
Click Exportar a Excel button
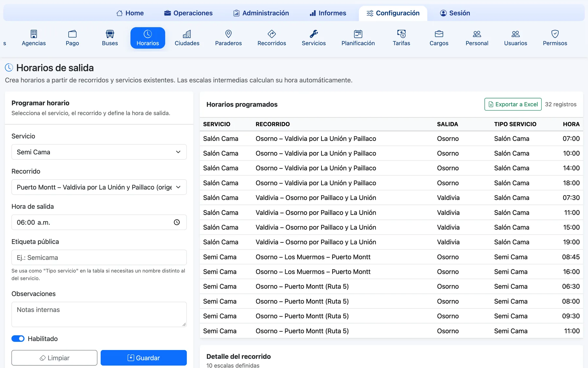click(513, 104)
